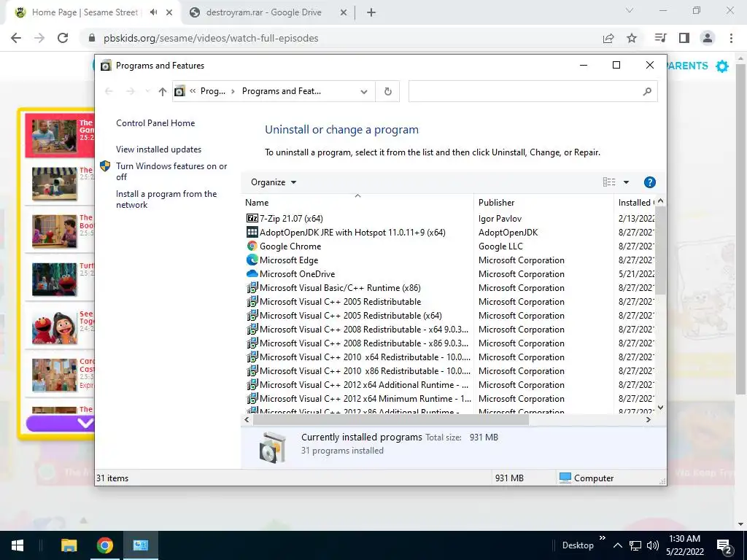The image size is (747, 560).
Task: Open the Elmo and girl video thumbnail
Action: tap(54, 327)
